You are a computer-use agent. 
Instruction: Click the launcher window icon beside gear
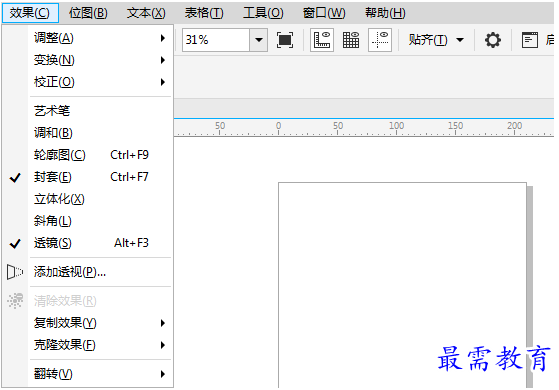click(x=530, y=40)
